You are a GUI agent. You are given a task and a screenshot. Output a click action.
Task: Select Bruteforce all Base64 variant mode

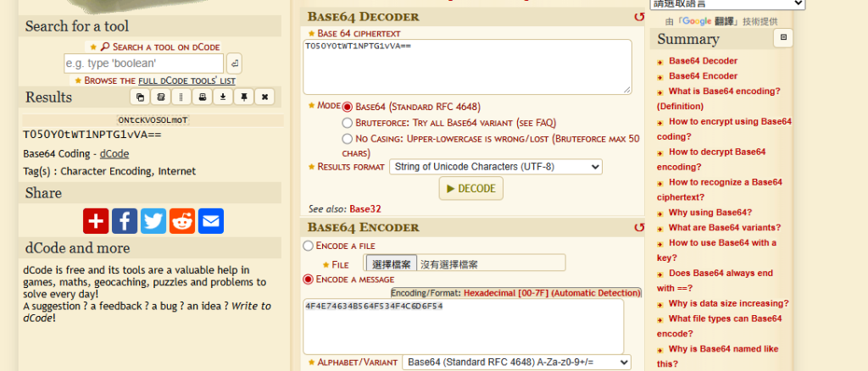click(x=347, y=123)
